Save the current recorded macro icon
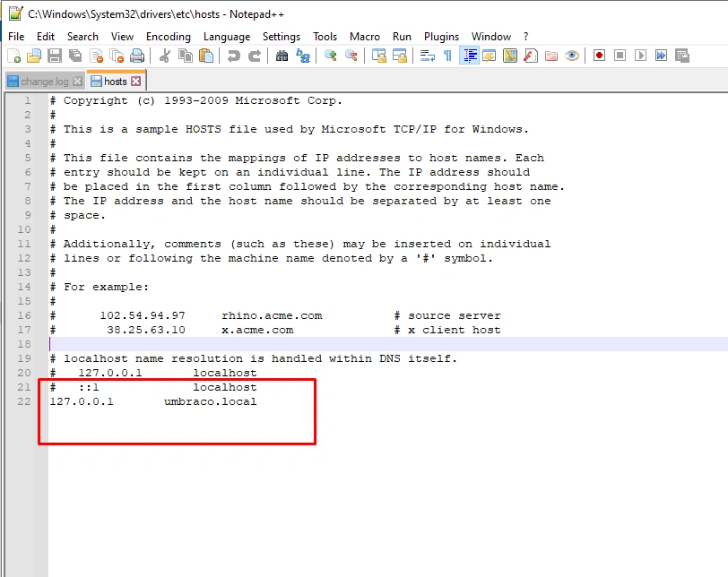This screenshot has width=728, height=577. (x=682, y=56)
